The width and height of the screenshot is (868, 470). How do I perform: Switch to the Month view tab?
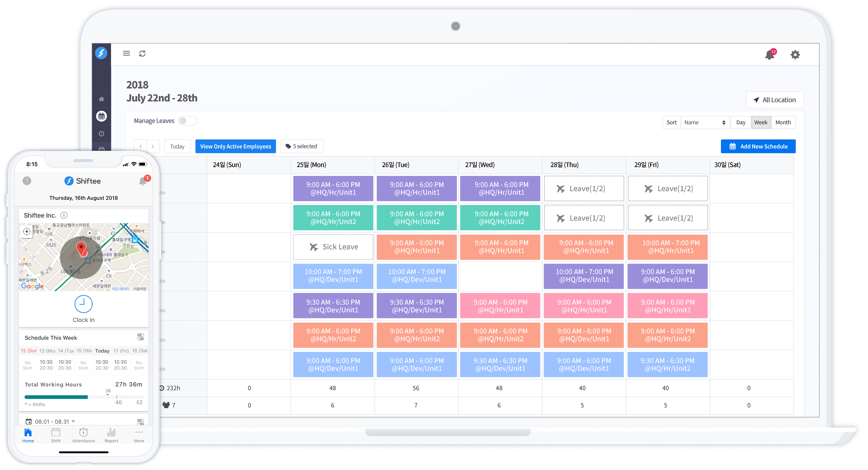pos(783,122)
